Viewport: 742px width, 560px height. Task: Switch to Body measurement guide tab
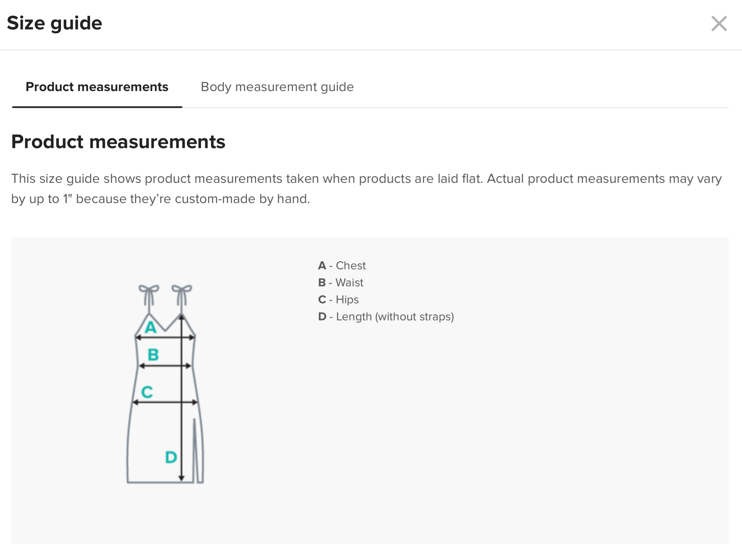click(x=277, y=87)
